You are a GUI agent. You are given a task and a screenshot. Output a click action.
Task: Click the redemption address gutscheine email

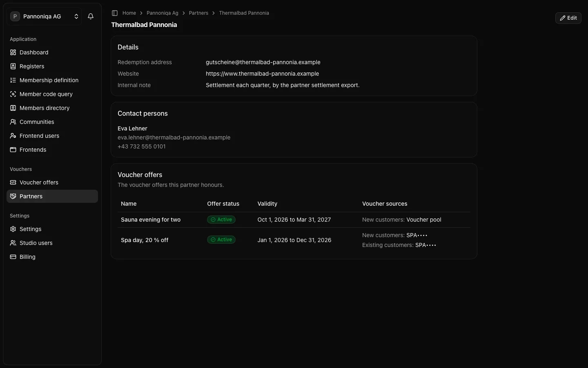263,62
